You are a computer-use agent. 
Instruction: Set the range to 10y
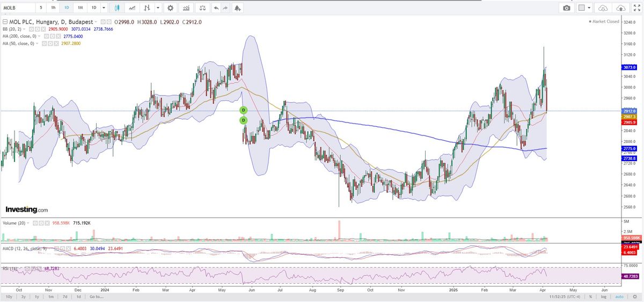tap(9, 297)
